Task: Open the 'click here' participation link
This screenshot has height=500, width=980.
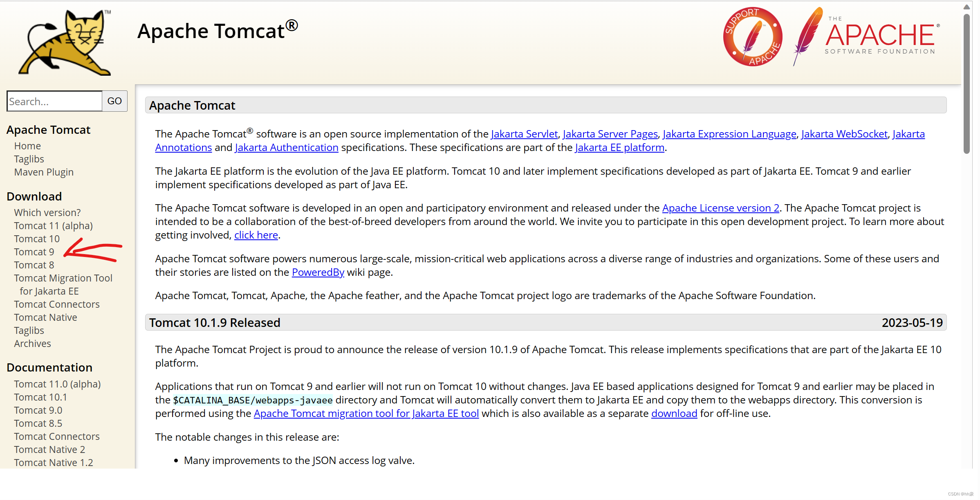Action: [x=256, y=235]
